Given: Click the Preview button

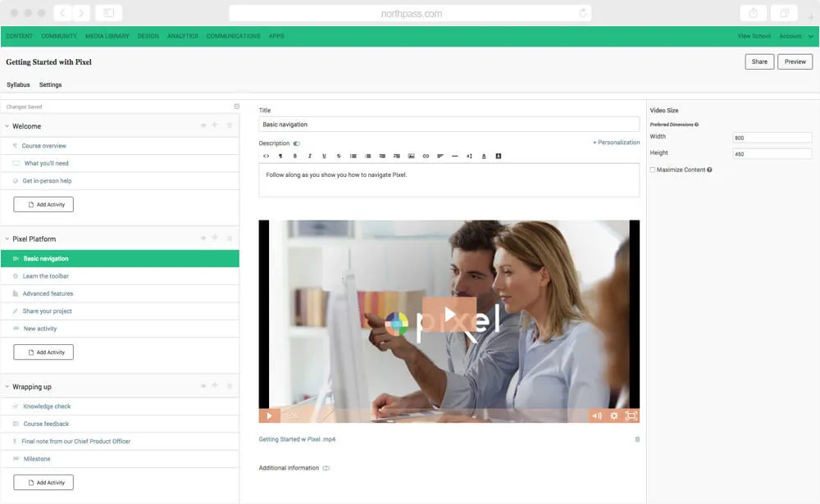Looking at the screenshot, I should point(795,61).
